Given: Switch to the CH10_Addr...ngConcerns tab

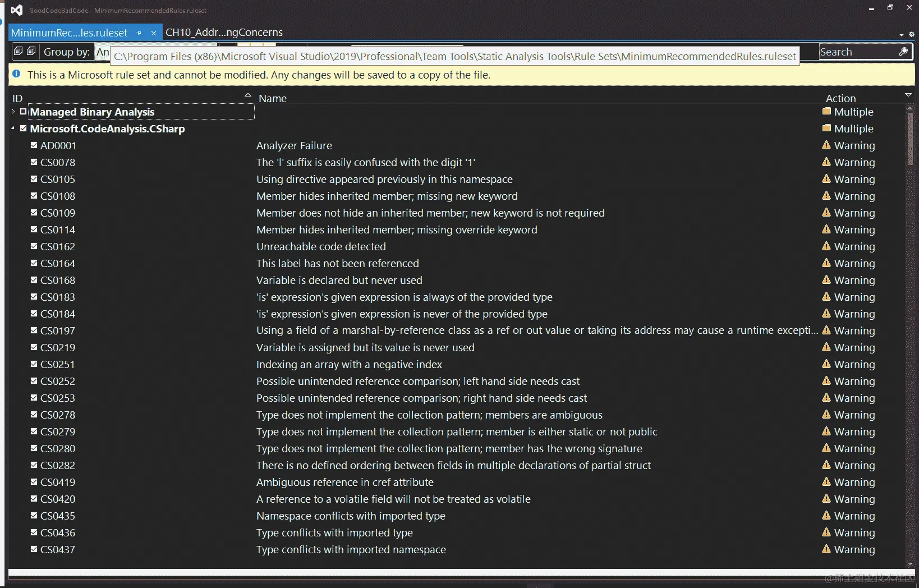Looking at the screenshot, I should coord(224,32).
